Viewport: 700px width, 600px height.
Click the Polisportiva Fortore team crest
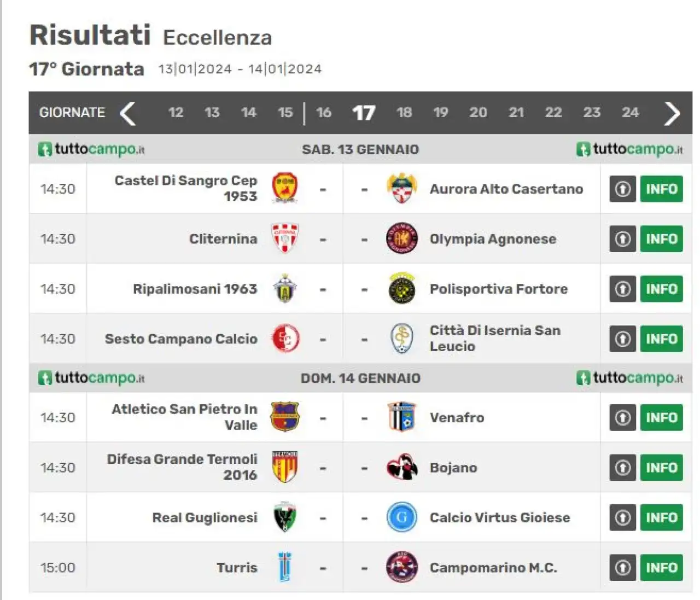[402, 288]
